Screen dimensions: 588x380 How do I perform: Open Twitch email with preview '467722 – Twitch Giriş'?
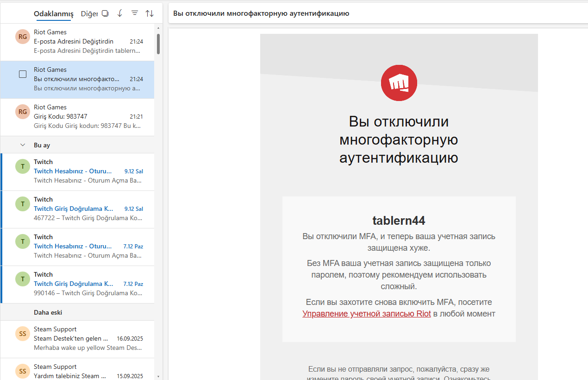77,209
